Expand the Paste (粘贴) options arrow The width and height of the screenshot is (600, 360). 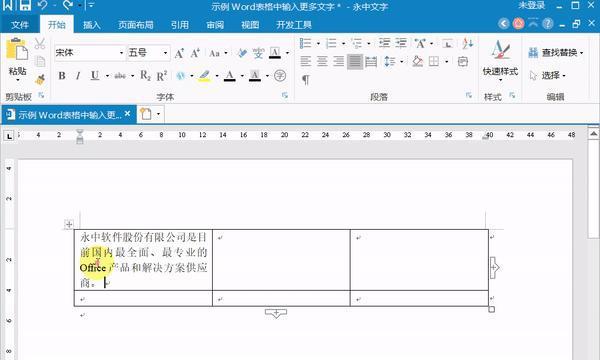click(x=18, y=80)
